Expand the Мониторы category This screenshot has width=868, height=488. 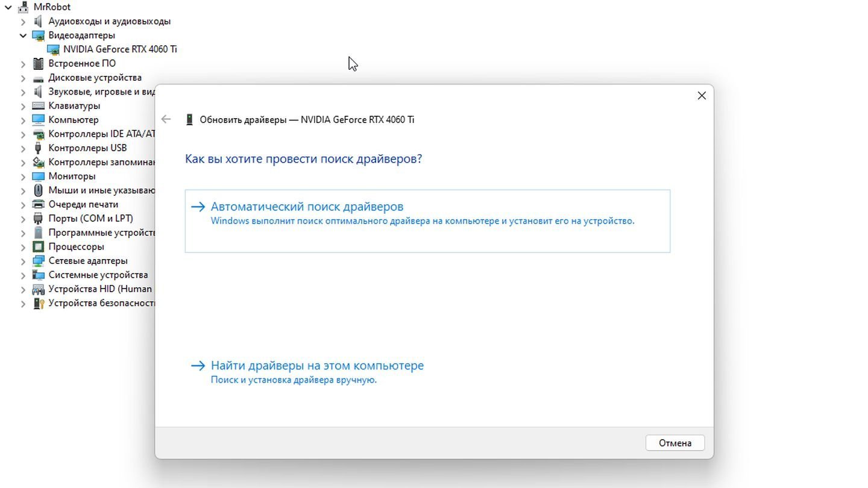[x=23, y=177]
